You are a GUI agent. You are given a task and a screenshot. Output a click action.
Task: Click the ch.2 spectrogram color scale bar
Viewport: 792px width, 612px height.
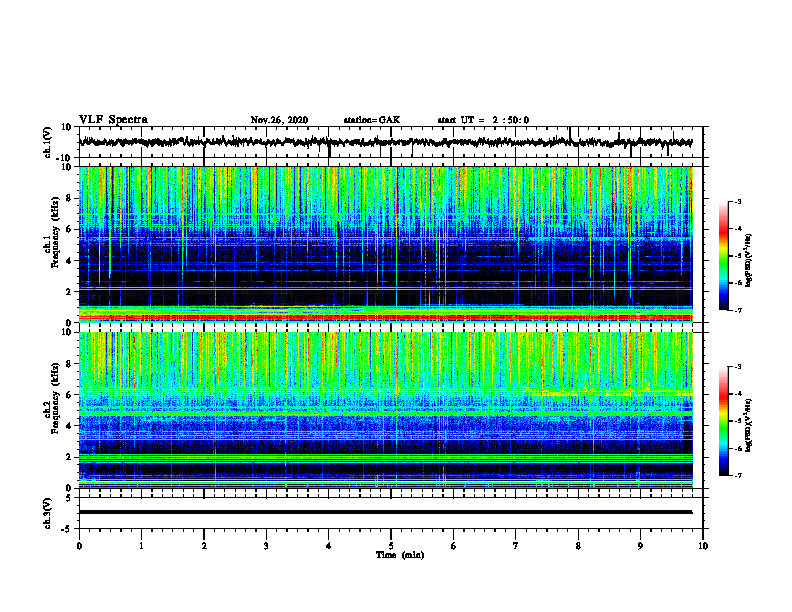[724, 421]
